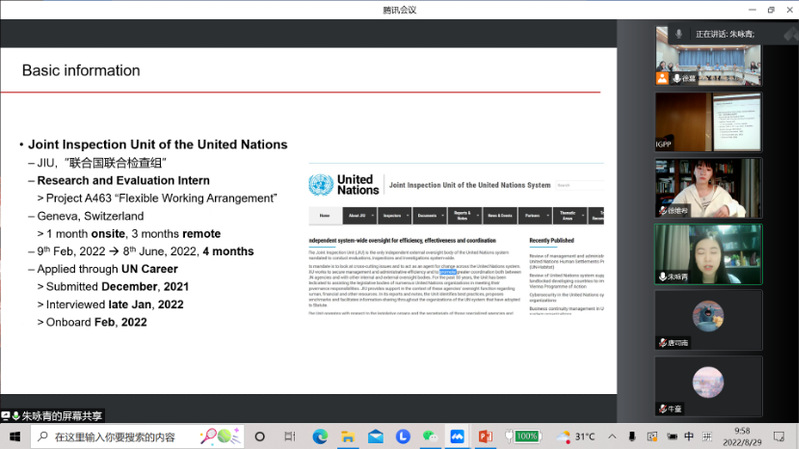Click Thematic Areas menu on website image
Screen dimensions: 799x449
click(569, 216)
